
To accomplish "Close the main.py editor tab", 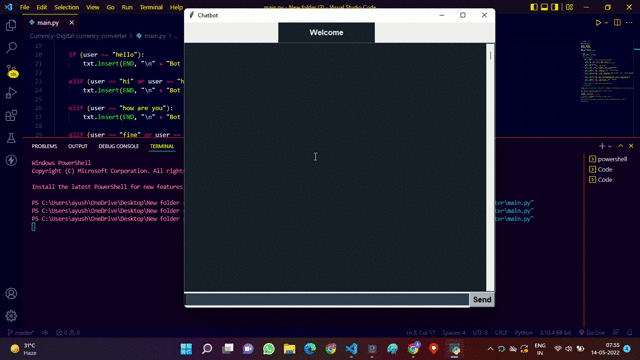I will (x=71, y=23).
